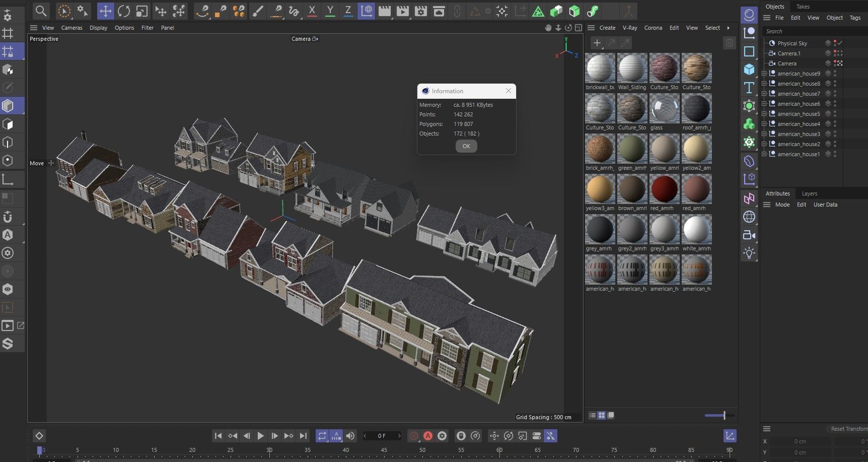Open the search magnifier icon

click(41, 11)
